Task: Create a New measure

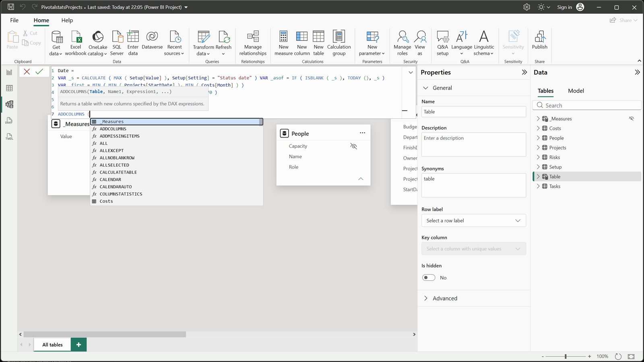Action: pos(283,43)
